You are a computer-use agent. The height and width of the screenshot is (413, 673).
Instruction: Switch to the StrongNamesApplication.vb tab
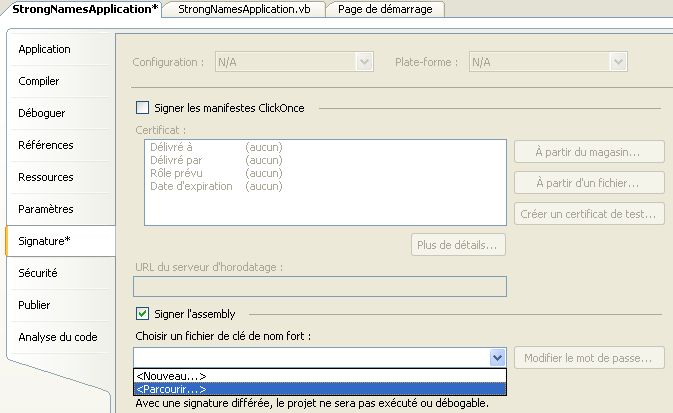coord(243,9)
